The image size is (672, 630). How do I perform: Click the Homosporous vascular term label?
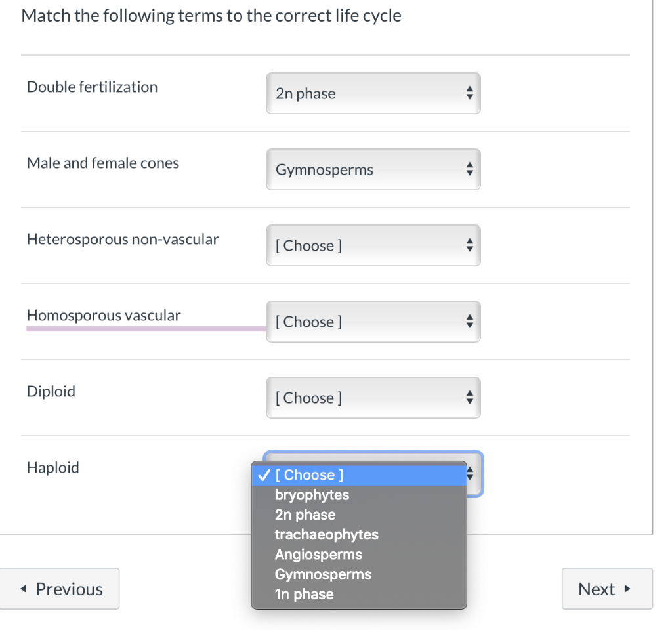(104, 315)
